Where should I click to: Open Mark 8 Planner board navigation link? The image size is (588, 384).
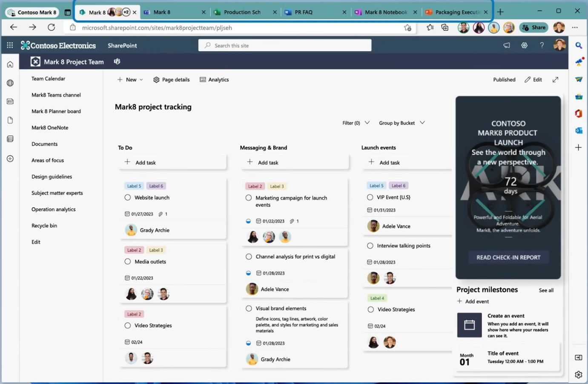coord(56,111)
